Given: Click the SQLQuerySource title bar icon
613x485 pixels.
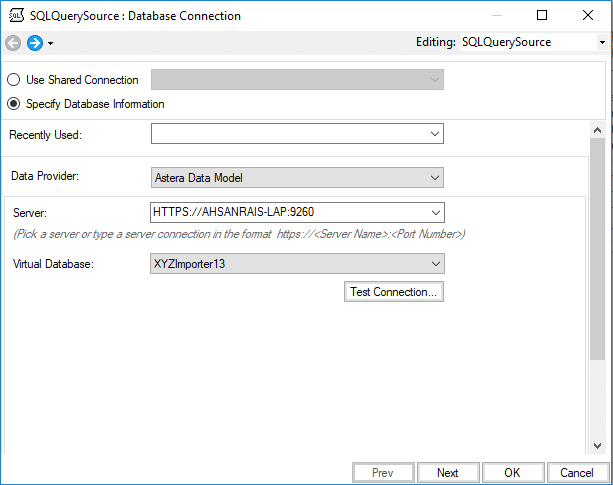Looking at the screenshot, I should coord(15,16).
